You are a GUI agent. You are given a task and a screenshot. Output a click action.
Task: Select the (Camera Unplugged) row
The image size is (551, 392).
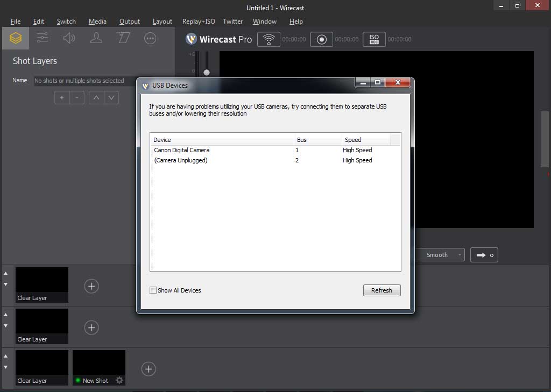pyautogui.click(x=275, y=160)
